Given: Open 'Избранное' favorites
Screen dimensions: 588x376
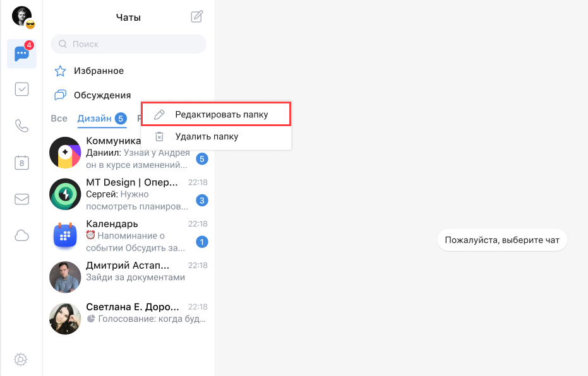Looking at the screenshot, I should (x=98, y=71).
